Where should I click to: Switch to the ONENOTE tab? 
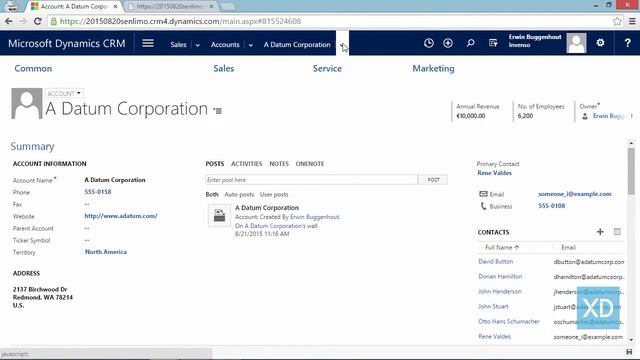point(310,164)
